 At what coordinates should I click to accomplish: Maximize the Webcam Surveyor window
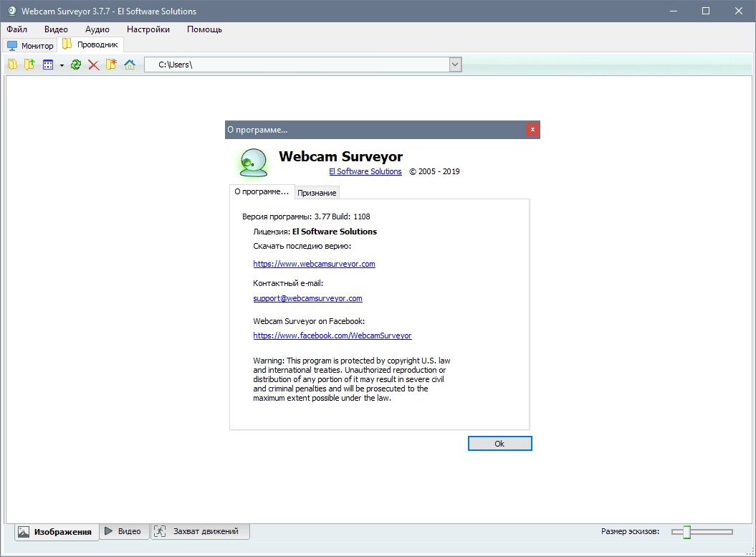(x=705, y=11)
